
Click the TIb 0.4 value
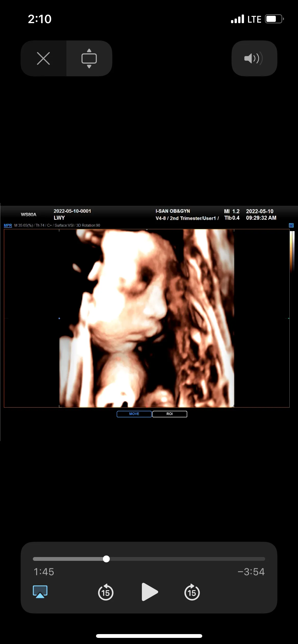tap(232, 218)
